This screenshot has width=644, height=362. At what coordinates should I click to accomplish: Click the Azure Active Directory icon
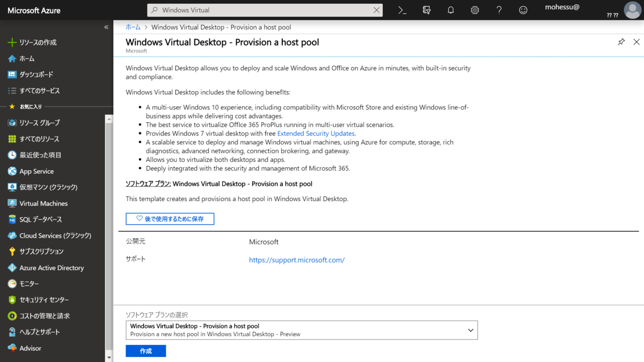[x=12, y=268]
